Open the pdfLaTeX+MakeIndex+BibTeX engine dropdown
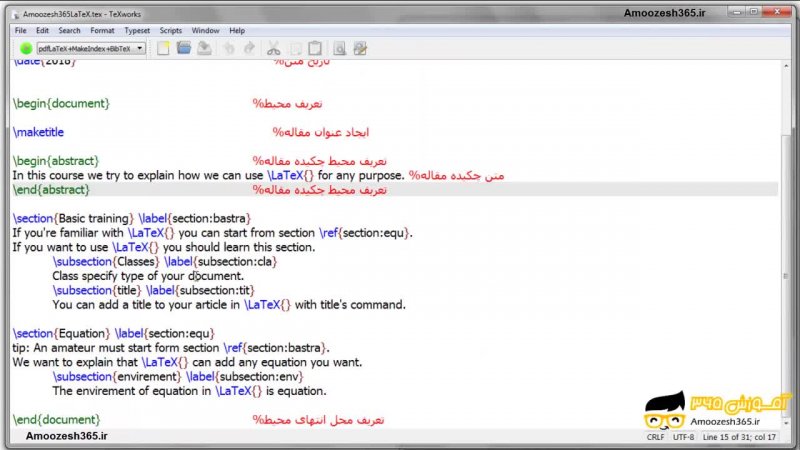This screenshot has width=800, height=450. point(91,48)
